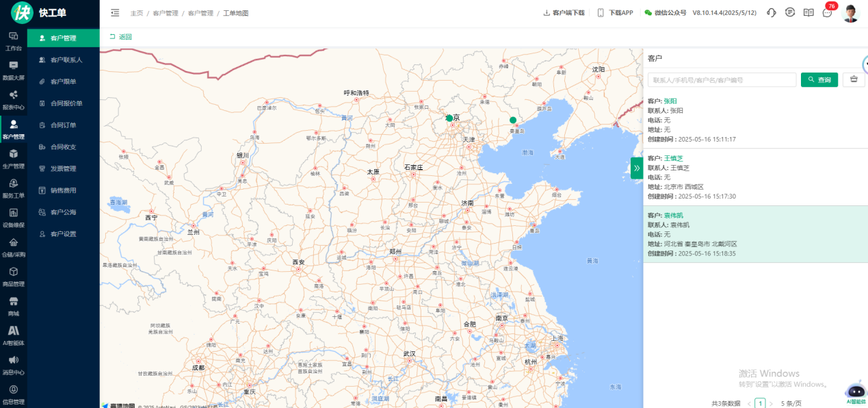868x408 pixels.
Task: Click the customer name link 王慎芝
Action: [x=673, y=158]
